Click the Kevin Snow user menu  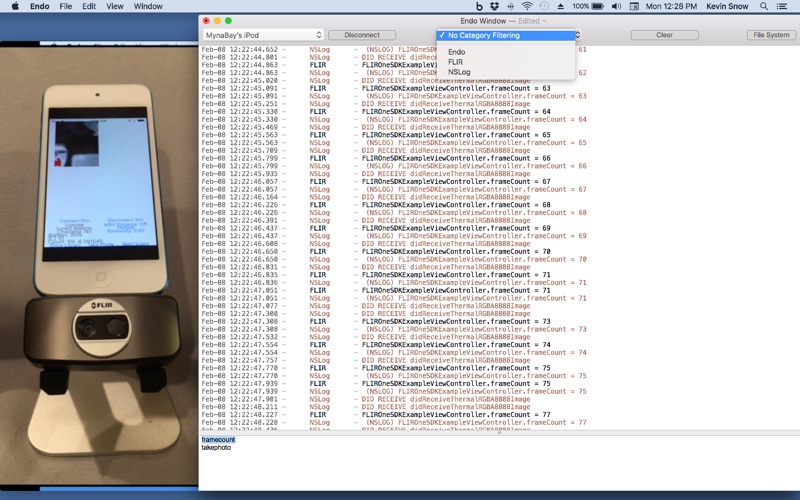coord(727,6)
